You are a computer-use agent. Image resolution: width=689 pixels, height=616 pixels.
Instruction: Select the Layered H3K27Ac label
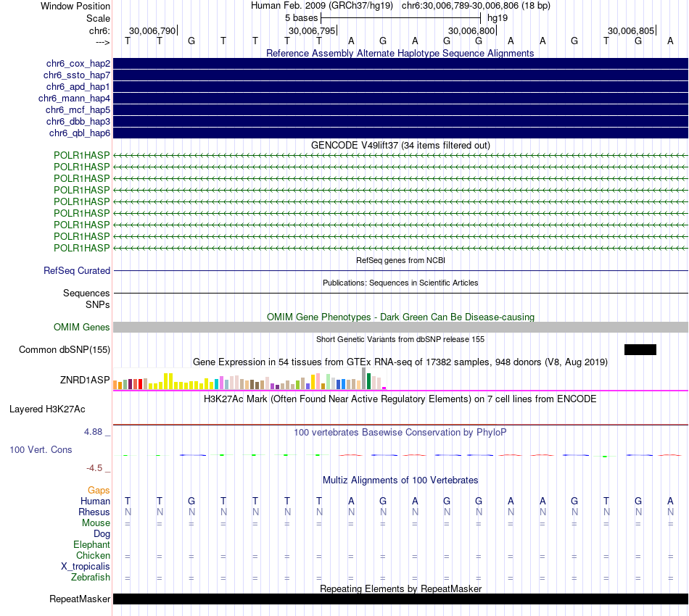[x=47, y=409]
